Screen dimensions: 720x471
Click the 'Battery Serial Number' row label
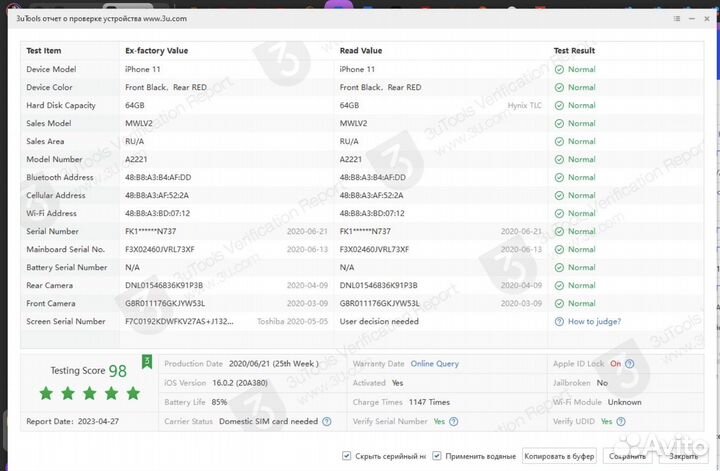click(67, 267)
